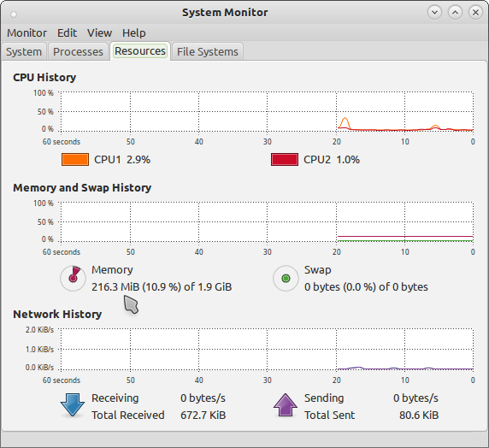Select the Resources tab
This screenshot has height=448, width=489.
[140, 50]
